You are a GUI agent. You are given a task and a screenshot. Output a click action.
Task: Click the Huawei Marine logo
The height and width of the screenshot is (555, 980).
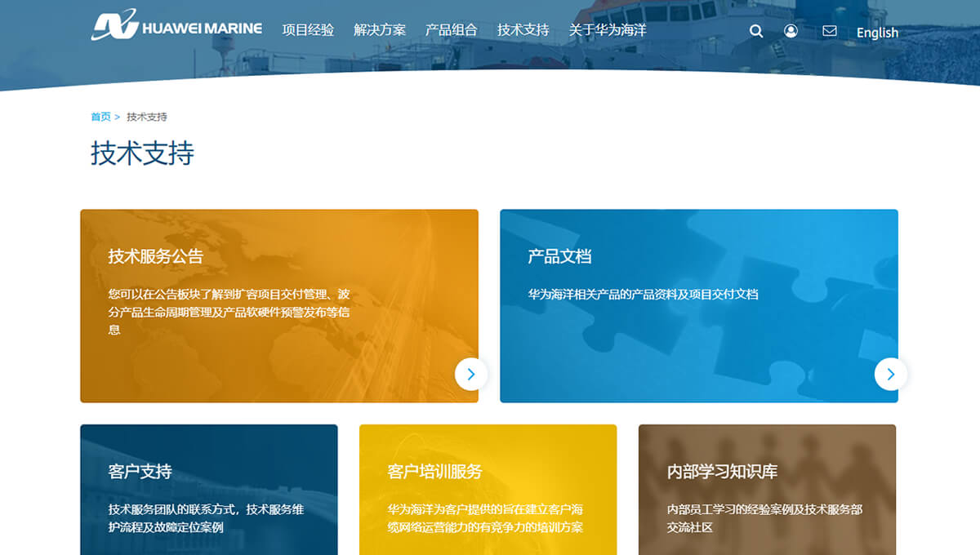[x=176, y=27]
